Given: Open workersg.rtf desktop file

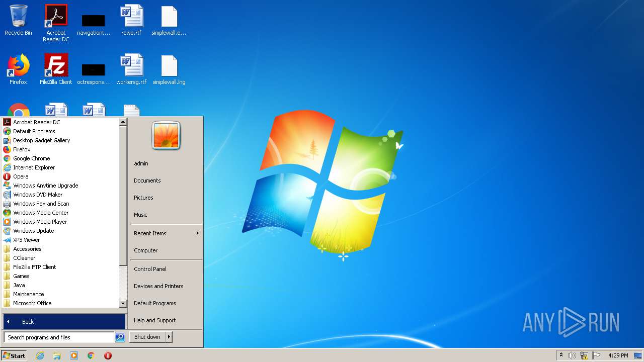Looking at the screenshot, I should pos(131,69).
